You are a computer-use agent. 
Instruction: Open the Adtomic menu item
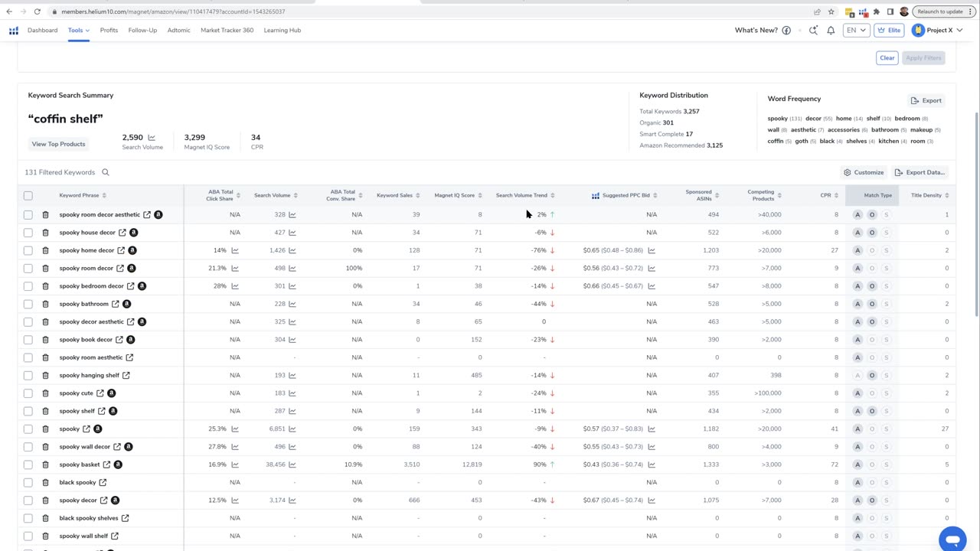[x=178, y=31]
